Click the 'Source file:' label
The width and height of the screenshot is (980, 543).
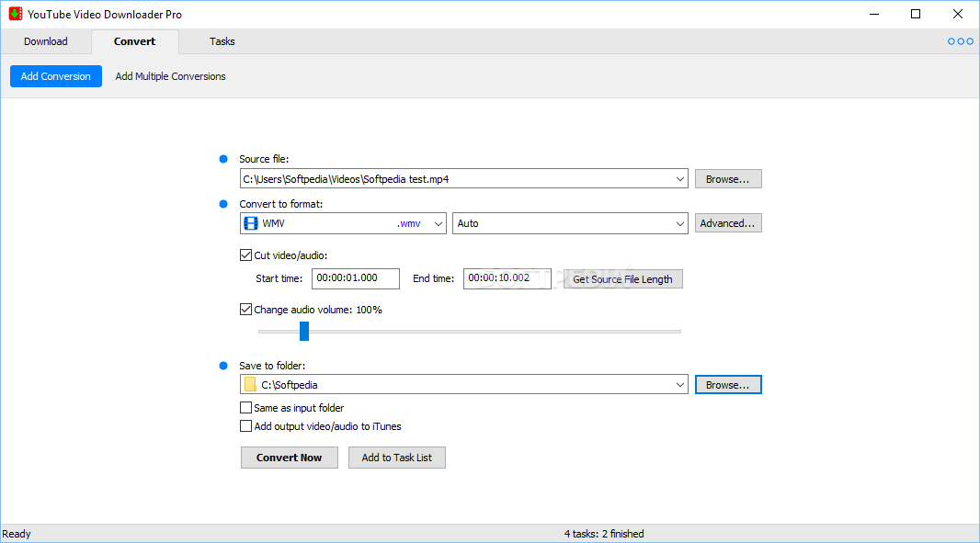(264, 159)
